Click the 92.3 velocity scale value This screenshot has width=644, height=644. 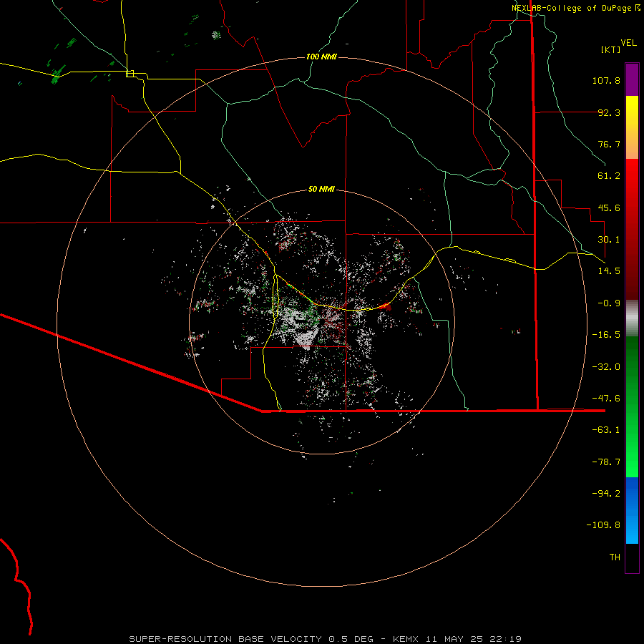pos(609,112)
